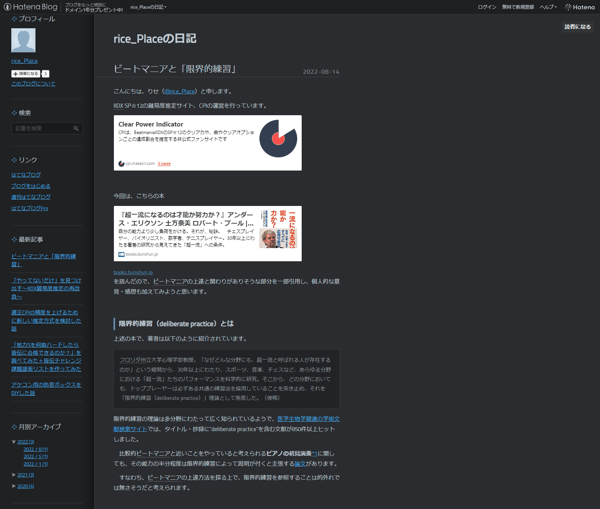Click the 1 user bookmark count link

(x=164, y=164)
